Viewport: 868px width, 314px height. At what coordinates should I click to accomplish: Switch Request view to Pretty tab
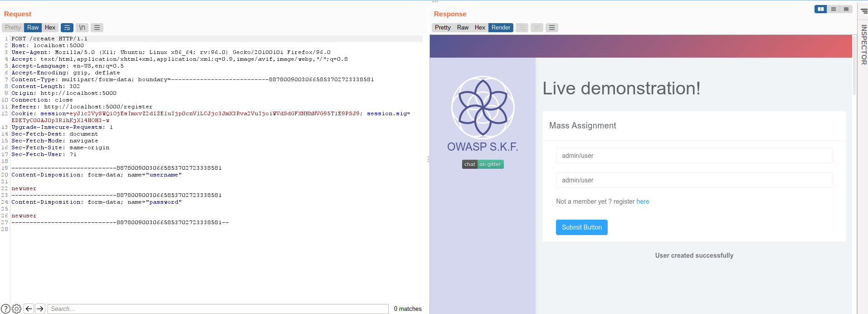point(13,28)
